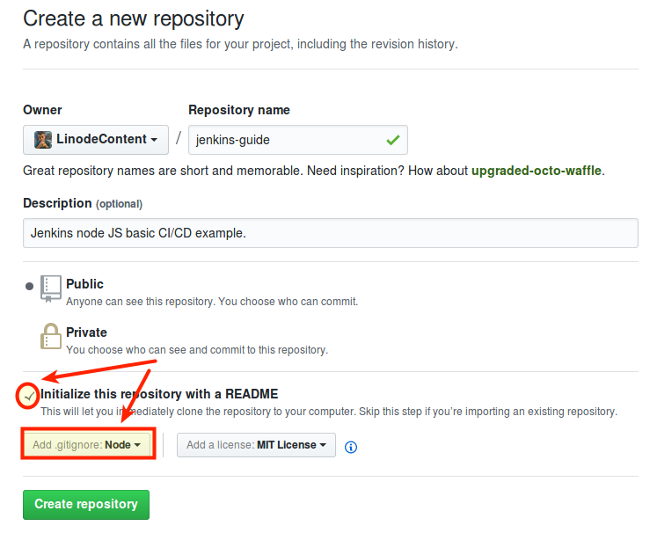This screenshot has width=650, height=533.
Task: Expand the Add .gitignore Node dropdown
Action: tap(88, 445)
